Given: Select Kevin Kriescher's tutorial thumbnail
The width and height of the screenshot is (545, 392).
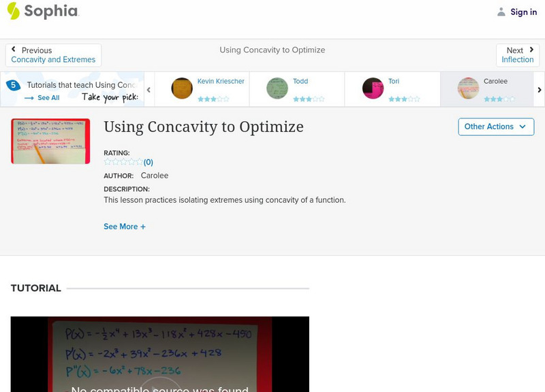Looking at the screenshot, I should tap(181, 88).
